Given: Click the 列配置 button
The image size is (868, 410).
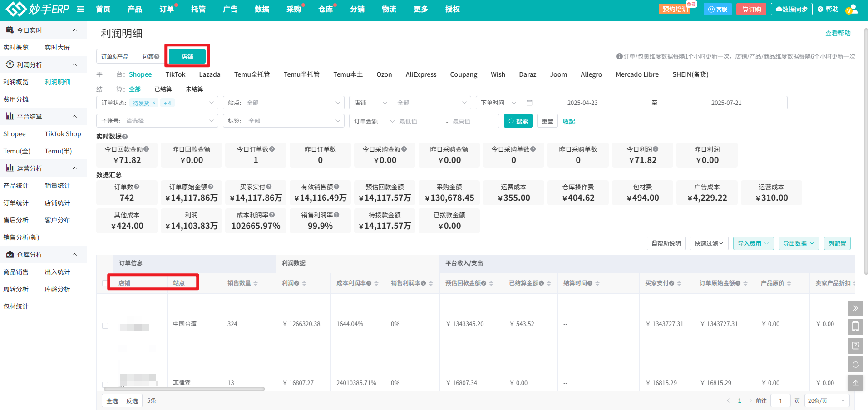Looking at the screenshot, I should point(837,243).
